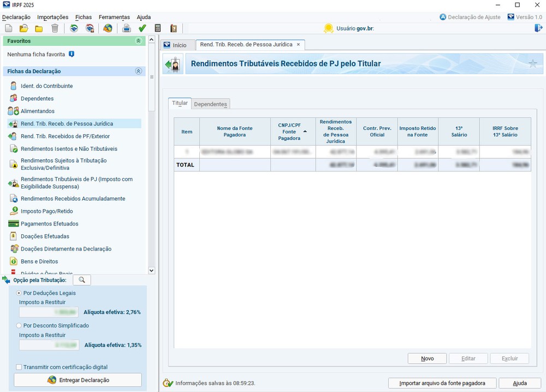Collapse the Favoritos panel
The width and height of the screenshot is (546, 392).
coord(138,41)
